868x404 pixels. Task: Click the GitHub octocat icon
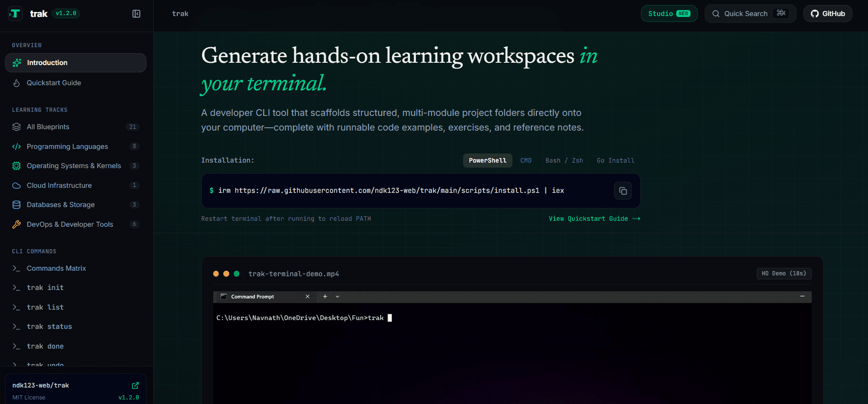click(814, 14)
